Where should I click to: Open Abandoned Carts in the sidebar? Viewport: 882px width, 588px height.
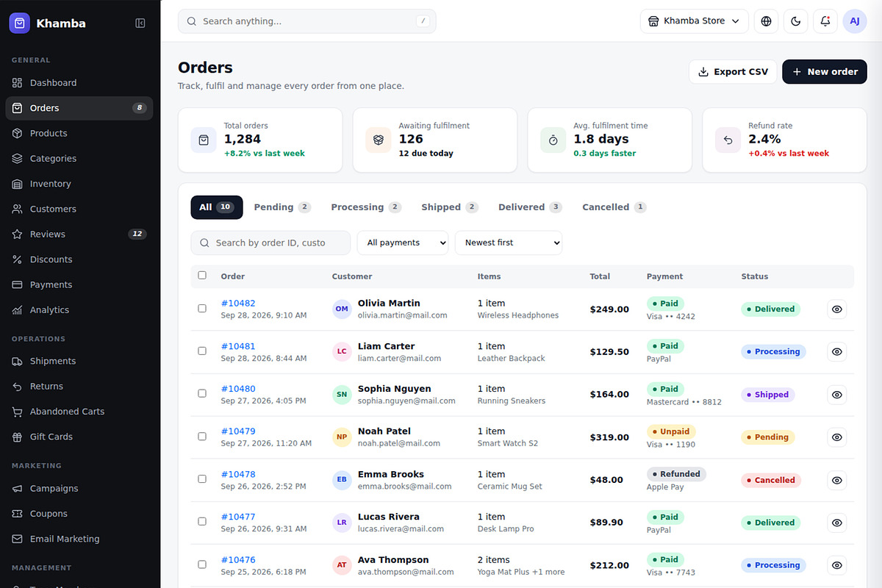pos(79,412)
